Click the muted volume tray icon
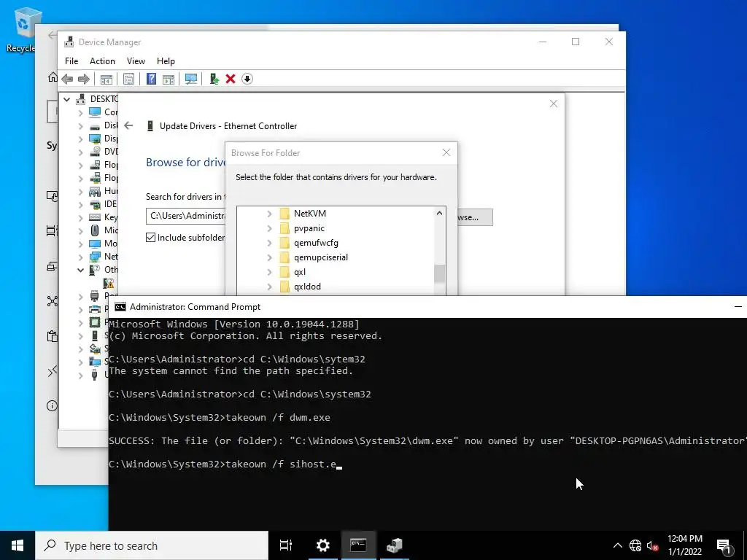747x560 pixels. [x=653, y=545]
